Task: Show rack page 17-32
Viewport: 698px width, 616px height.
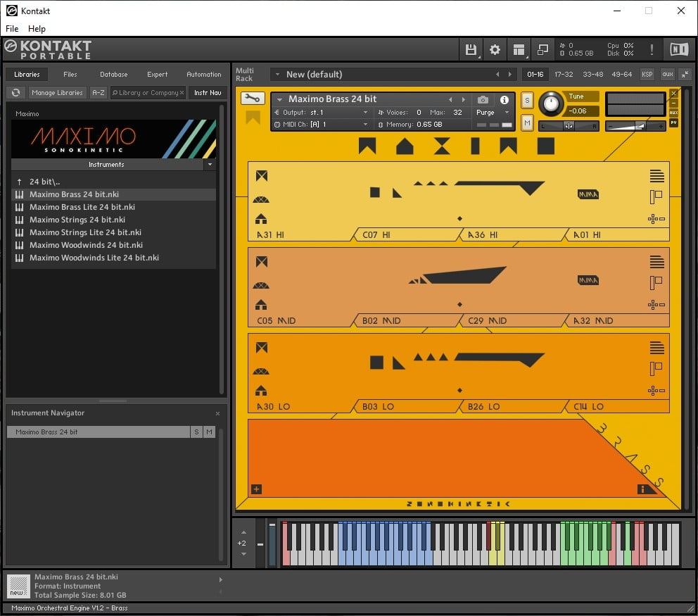Action: point(564,75)
